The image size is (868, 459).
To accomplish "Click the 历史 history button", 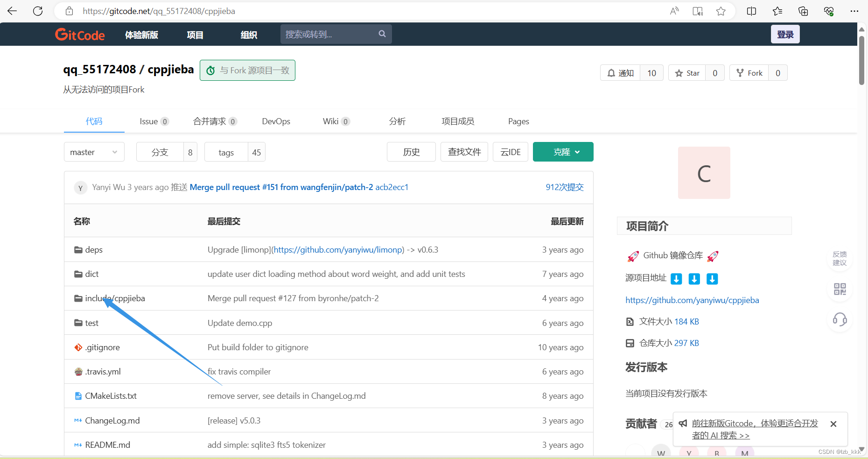I will click(x=411, y=152).
